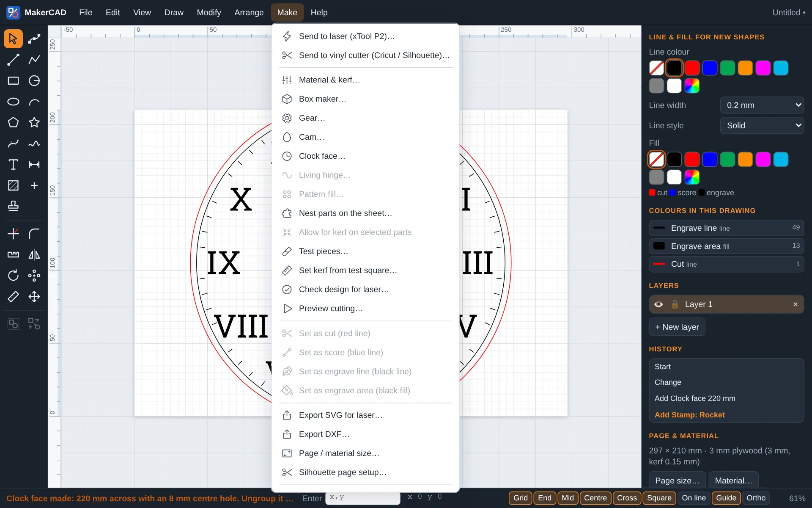This screenshot has height=508, width=812.
Task: Activate the text tool
Action: (13, 165)
